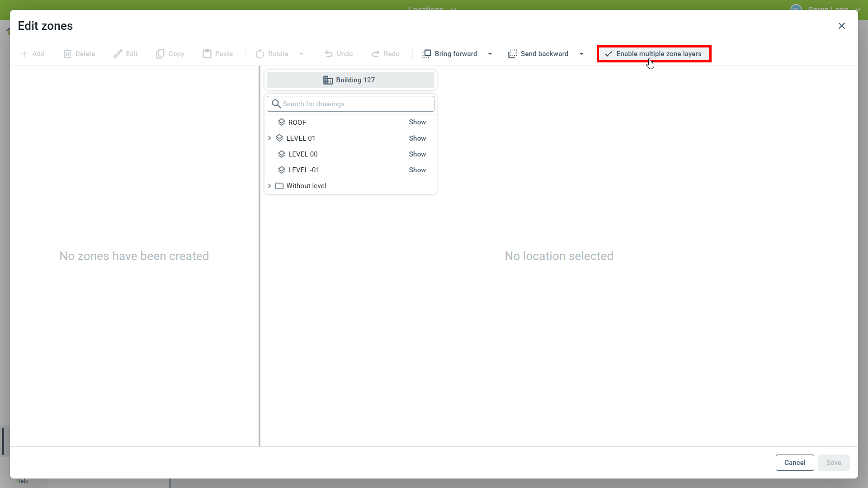
Task: Close the Edit zones dialog
Action: point(841,26)
